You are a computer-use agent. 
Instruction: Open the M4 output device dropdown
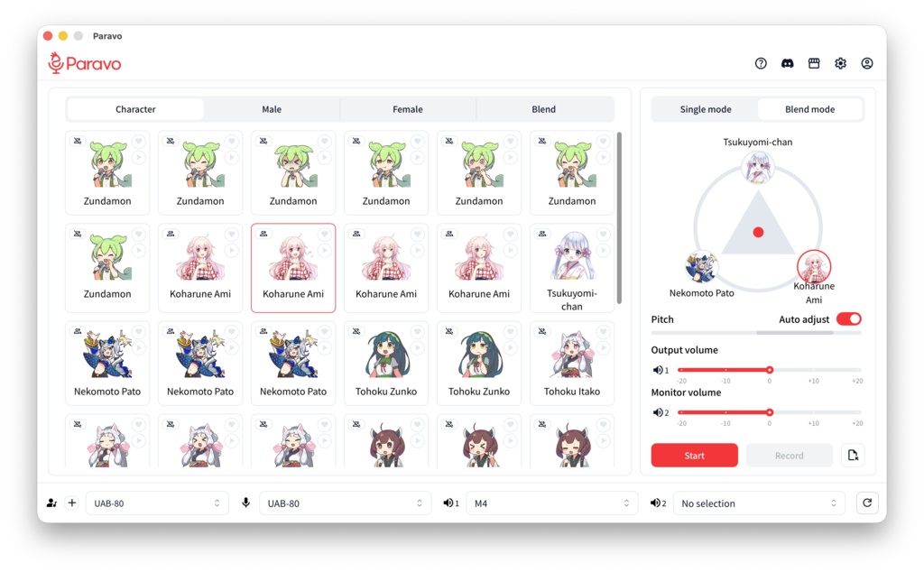[x=551, y=503]
